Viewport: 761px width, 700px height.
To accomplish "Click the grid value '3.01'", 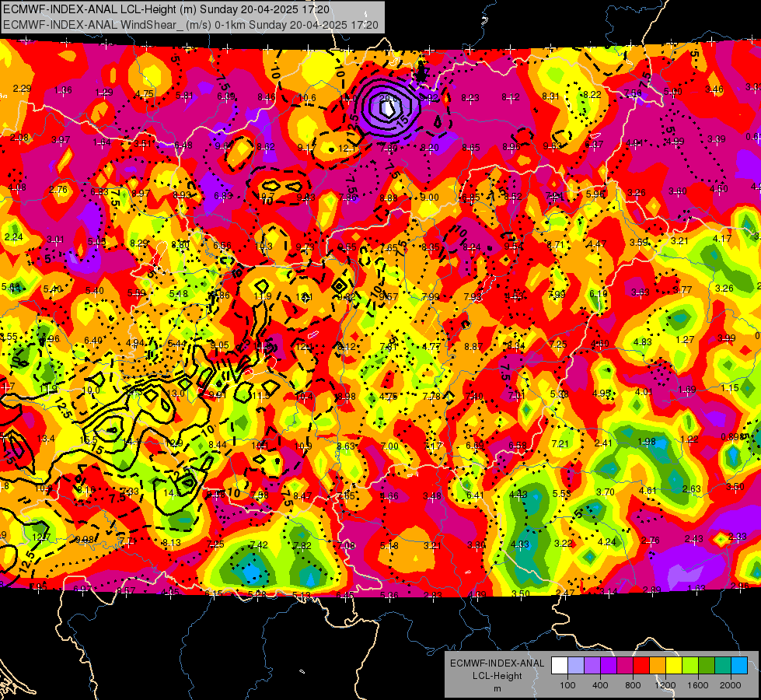I will pyautogui.click(x=55, y=240).
